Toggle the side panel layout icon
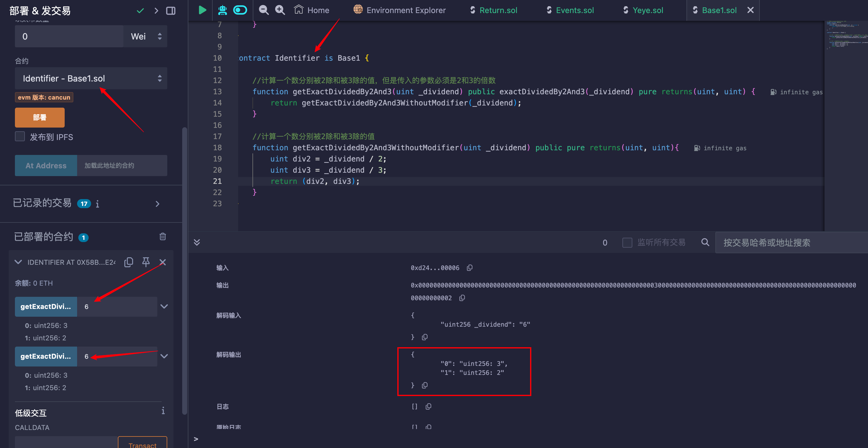868x448 pixels. 171,11
